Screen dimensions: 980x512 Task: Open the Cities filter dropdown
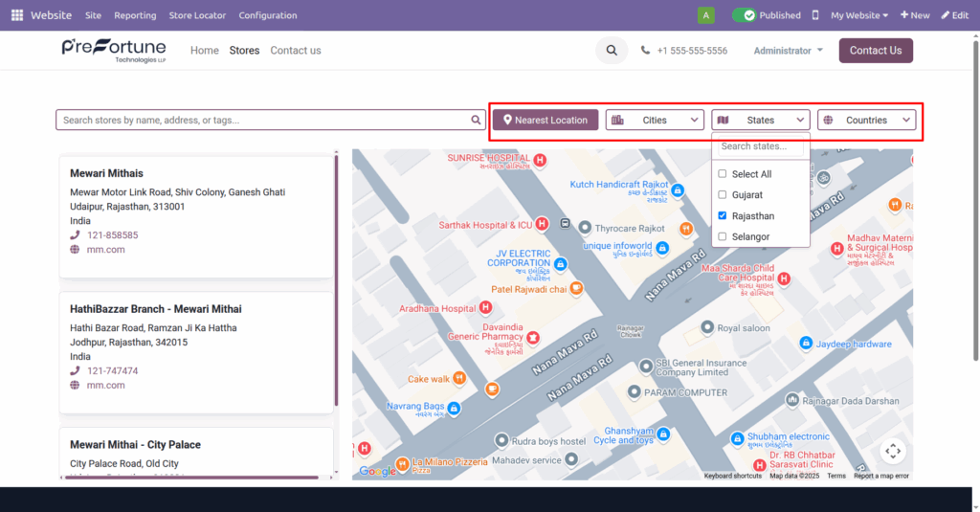tap(655, 120)
